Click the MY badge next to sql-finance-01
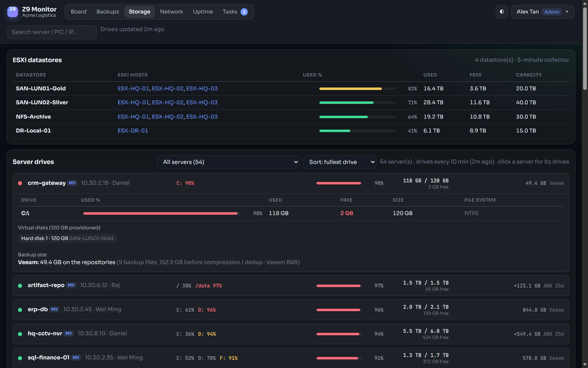This screenshot has width=588, height=368. [76, 358]
